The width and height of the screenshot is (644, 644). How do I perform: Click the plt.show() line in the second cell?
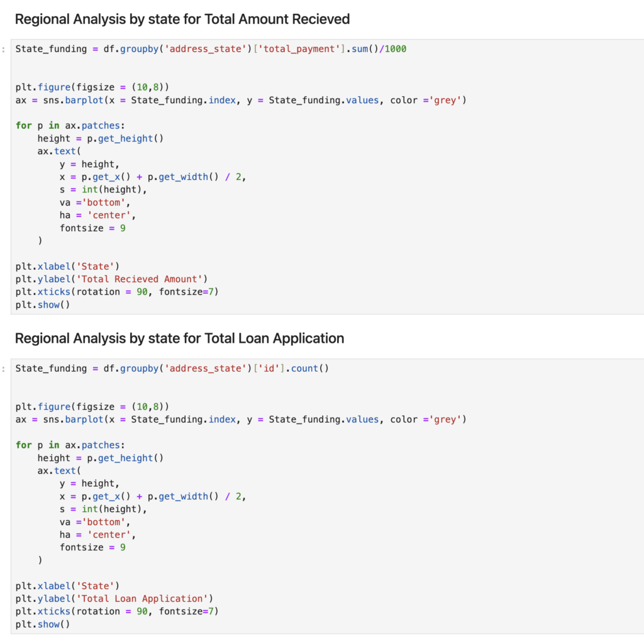(x=43, y=625)
